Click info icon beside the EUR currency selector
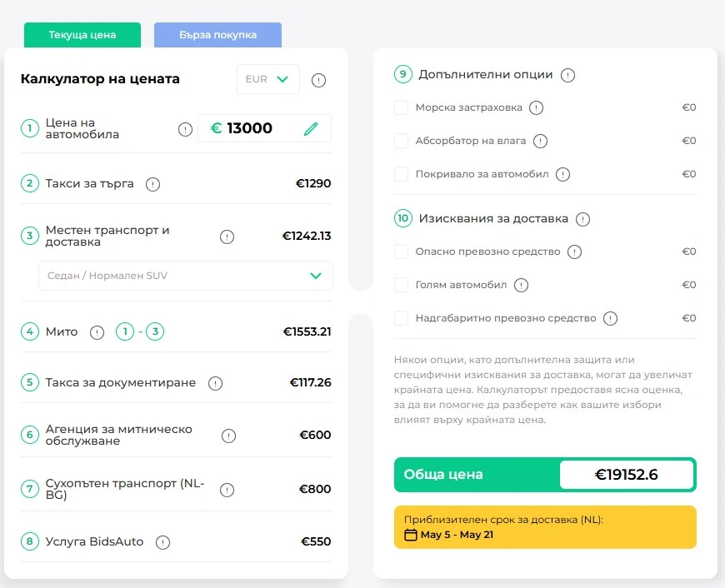The width and height of the screenshot is (725, 588). click(318, 80)
